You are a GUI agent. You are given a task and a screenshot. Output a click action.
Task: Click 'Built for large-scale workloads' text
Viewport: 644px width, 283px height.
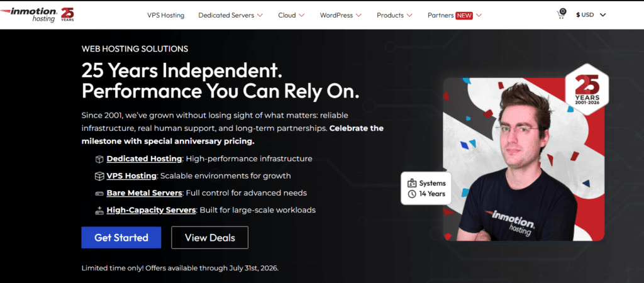[x=257, y=210]
